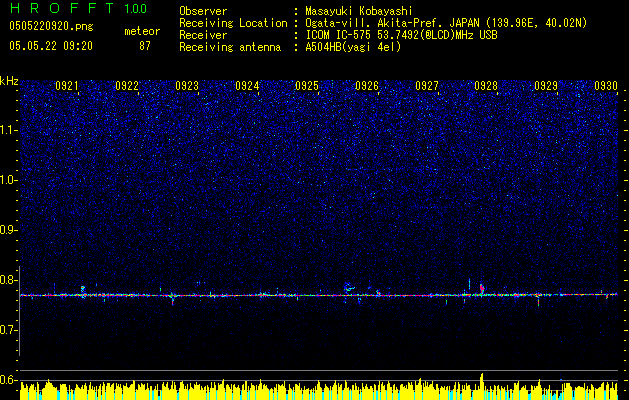The height and width of the screenshot is (400, 629).
Task: Click the 'meteor' label
Action: 142,31
